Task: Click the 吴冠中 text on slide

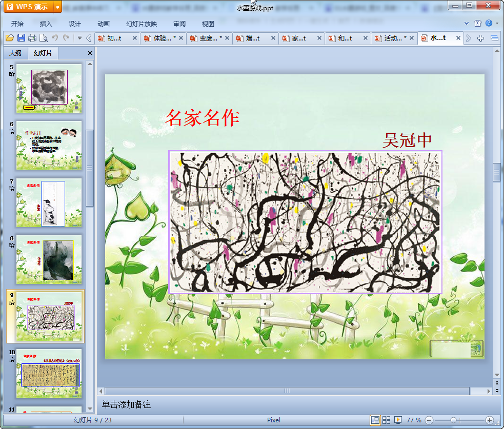Action: point(407,140)
